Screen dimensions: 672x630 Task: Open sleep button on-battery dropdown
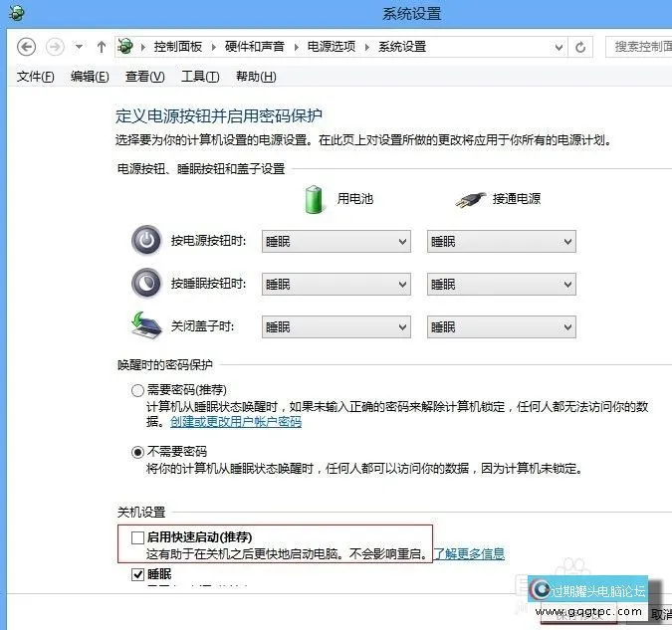tap(336, 284)
